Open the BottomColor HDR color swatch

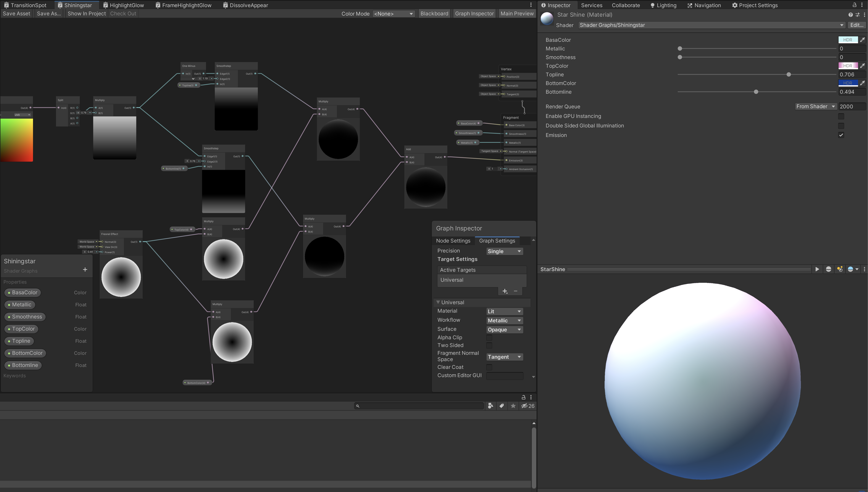pos(848,83)
